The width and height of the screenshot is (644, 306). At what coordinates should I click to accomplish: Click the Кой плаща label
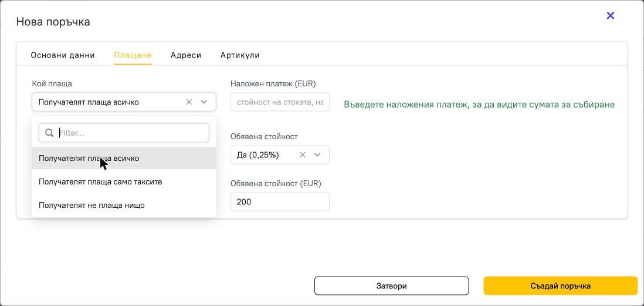pos(52,83)
